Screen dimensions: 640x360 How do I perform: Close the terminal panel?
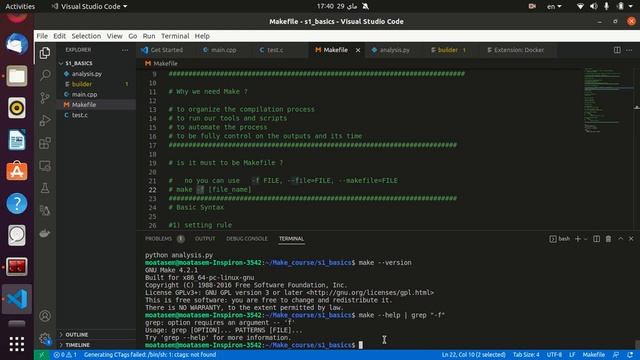click(631, 239)
